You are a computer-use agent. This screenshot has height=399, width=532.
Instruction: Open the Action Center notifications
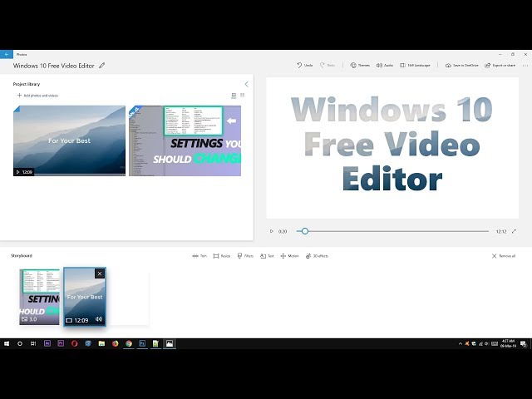525,343
